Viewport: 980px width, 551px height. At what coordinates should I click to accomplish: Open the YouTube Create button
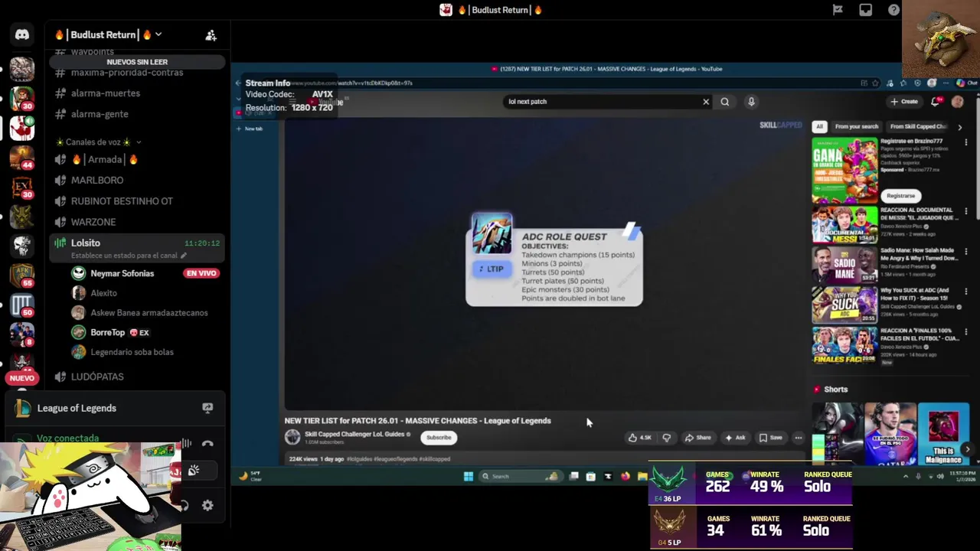tap(904, 102)
